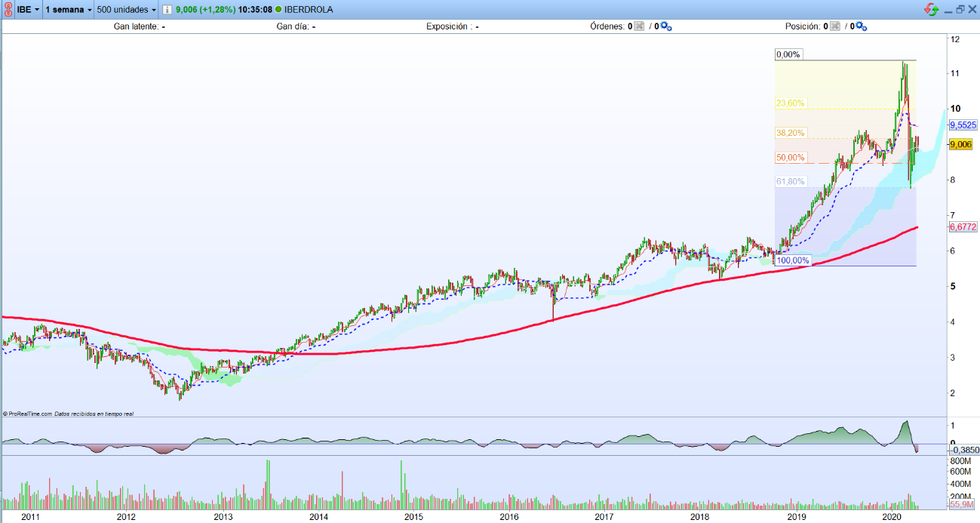The height and width of the screenshot is (523, 980).
Task: Select the 50,00% Fibonacci level label
Action: [791, 158]
